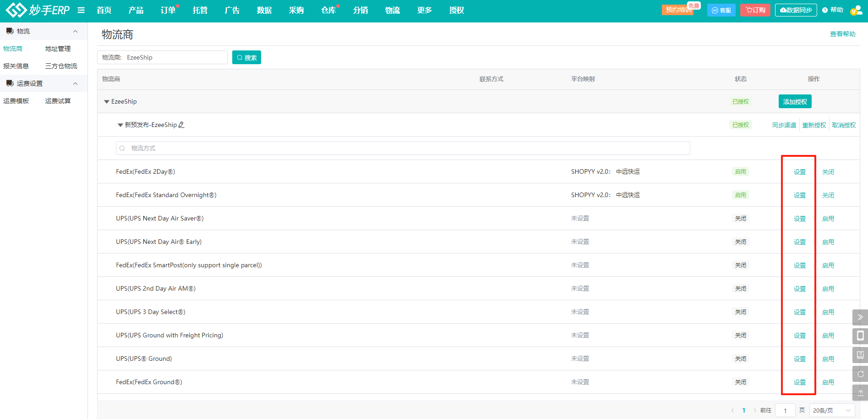Collapse the EzeeShip row triangle
The image size is (868, 419).
(106, 102)
